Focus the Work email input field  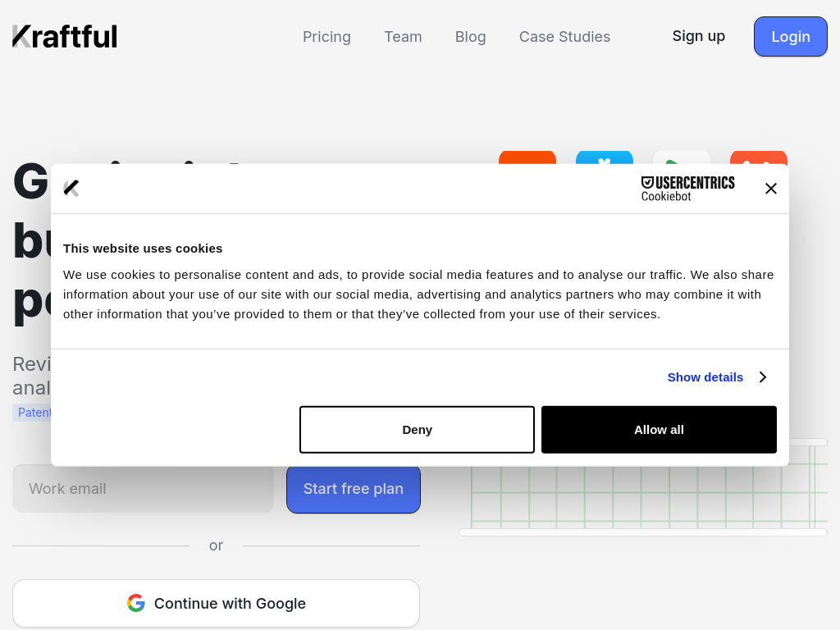click(x=144, y=489)
